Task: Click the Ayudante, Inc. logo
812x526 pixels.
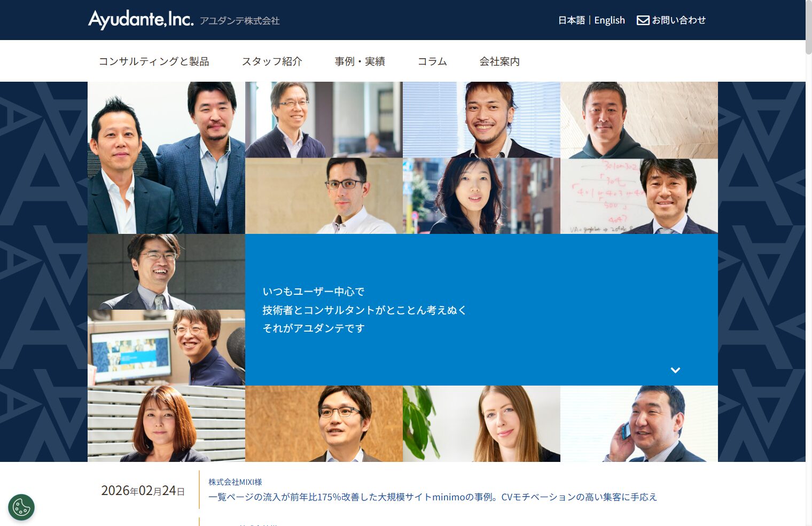Action: point(141,20)
